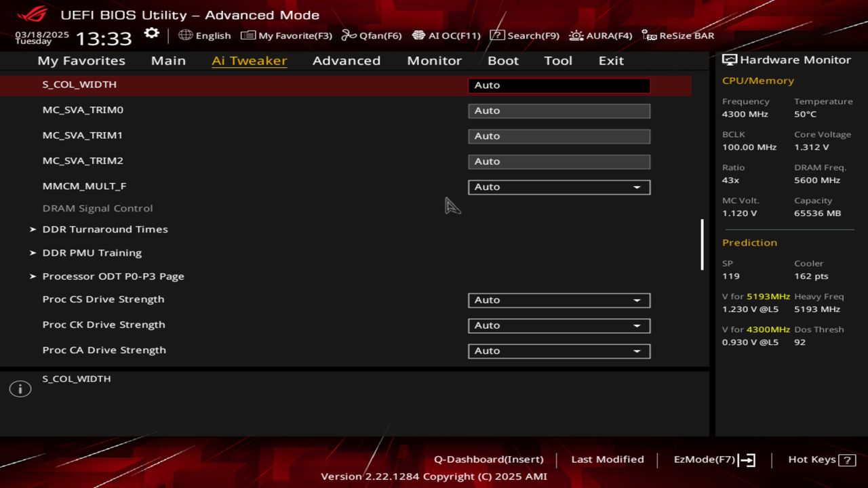
Task: Select the MC_SVA_TRIM1 label
Action: coord(83,136)
